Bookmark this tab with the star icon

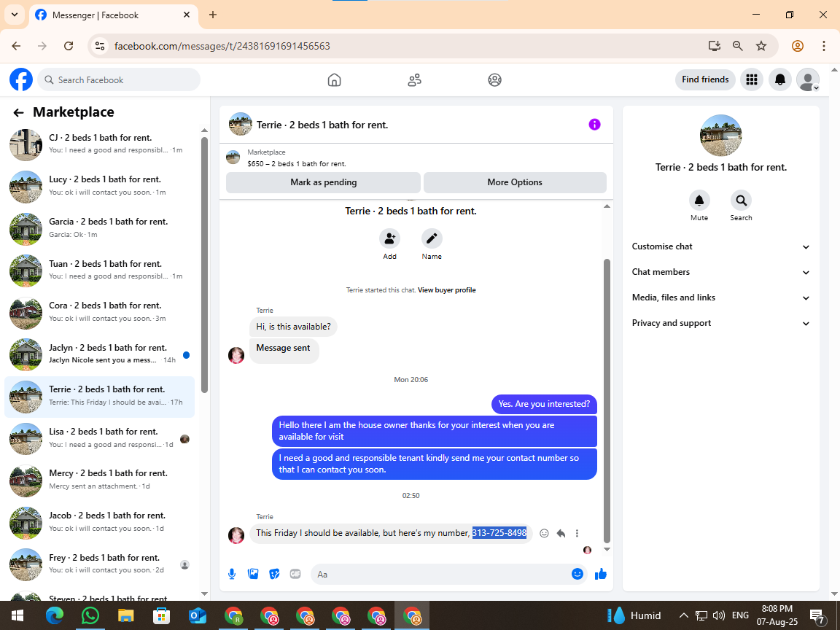(x=761, y=46)
